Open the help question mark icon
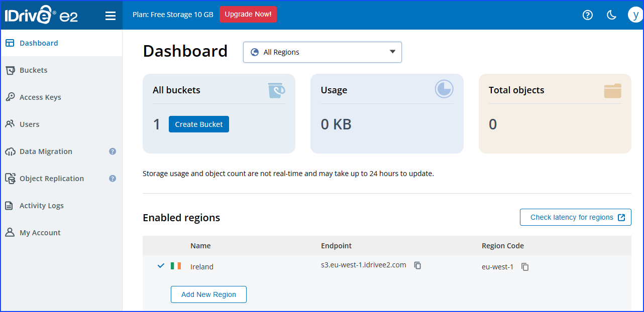644x312 pixels. 587,15
